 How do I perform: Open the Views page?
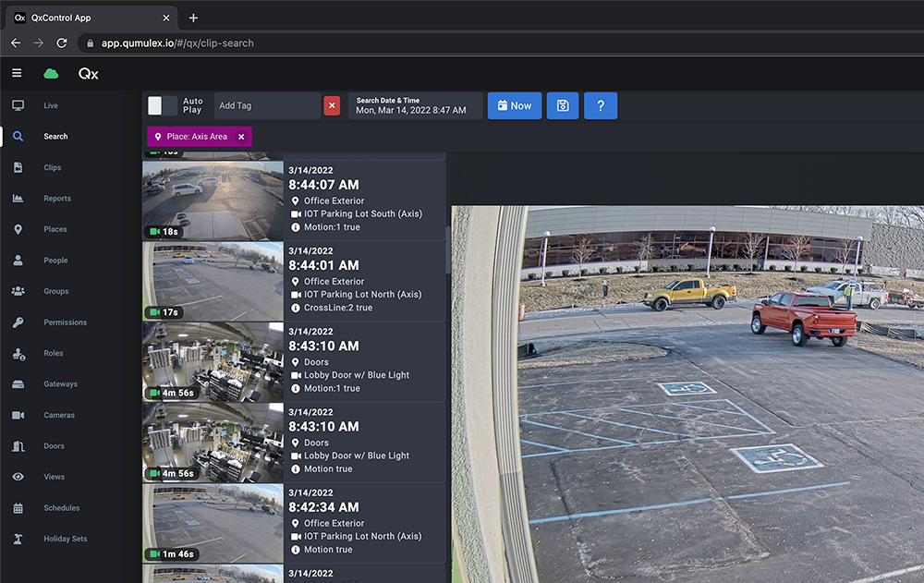(55, 477)
